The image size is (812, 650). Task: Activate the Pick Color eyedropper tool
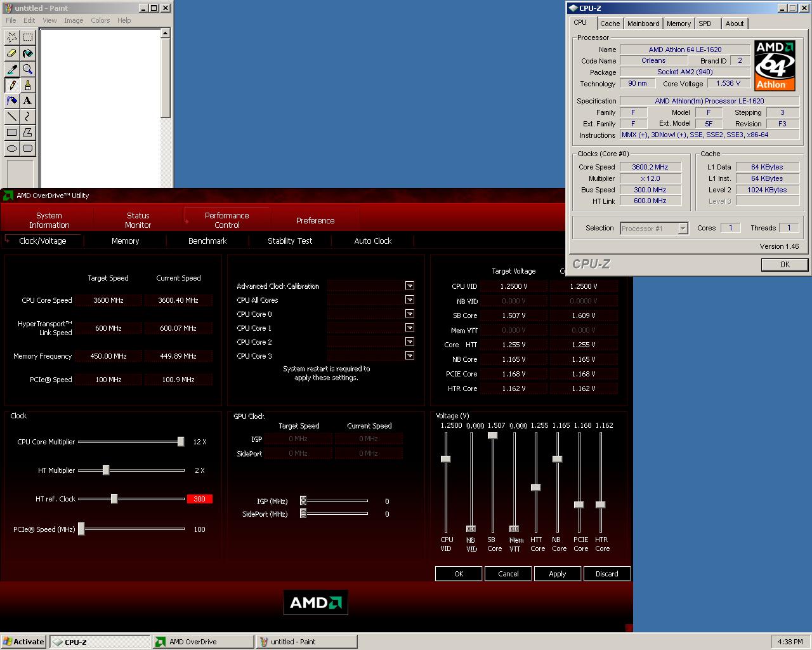[x=12, y=69]
